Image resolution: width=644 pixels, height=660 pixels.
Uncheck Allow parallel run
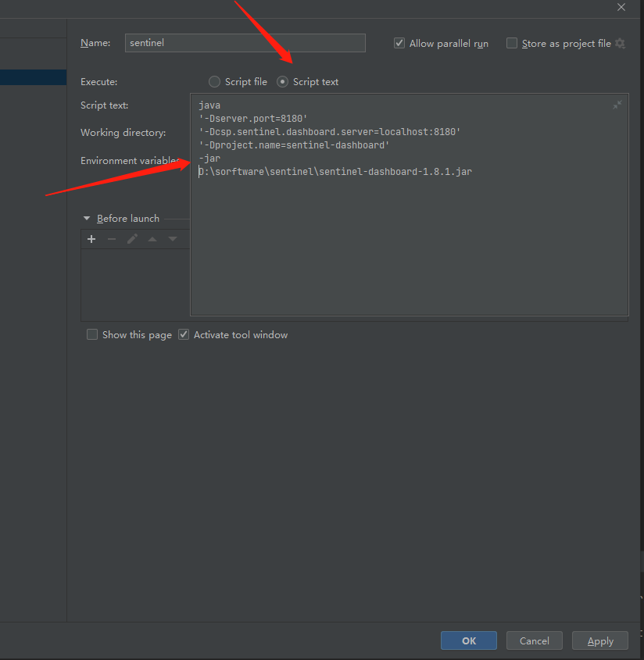(x=399, y=43)
